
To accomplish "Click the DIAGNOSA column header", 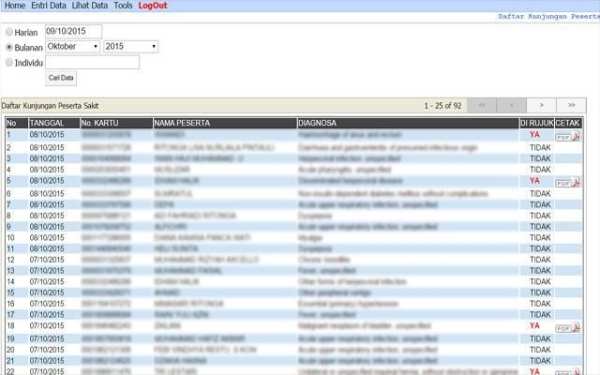I will tap(408, 123).
